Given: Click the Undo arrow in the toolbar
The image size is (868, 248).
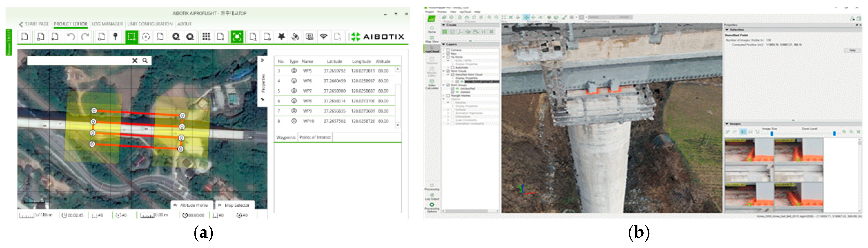Looking at the screenshot, I should tap(71, 37).
